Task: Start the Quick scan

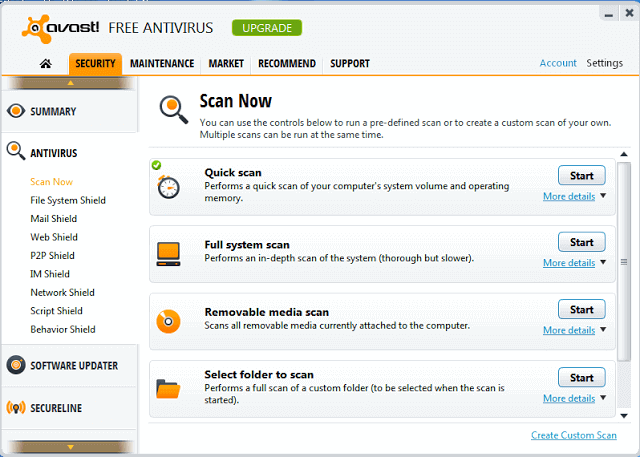Action: 581,175
